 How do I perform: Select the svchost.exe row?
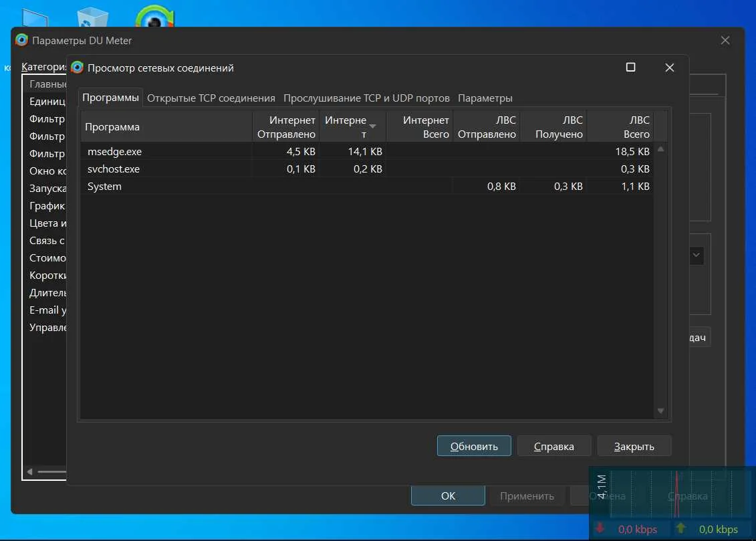[x=367, y=169]
